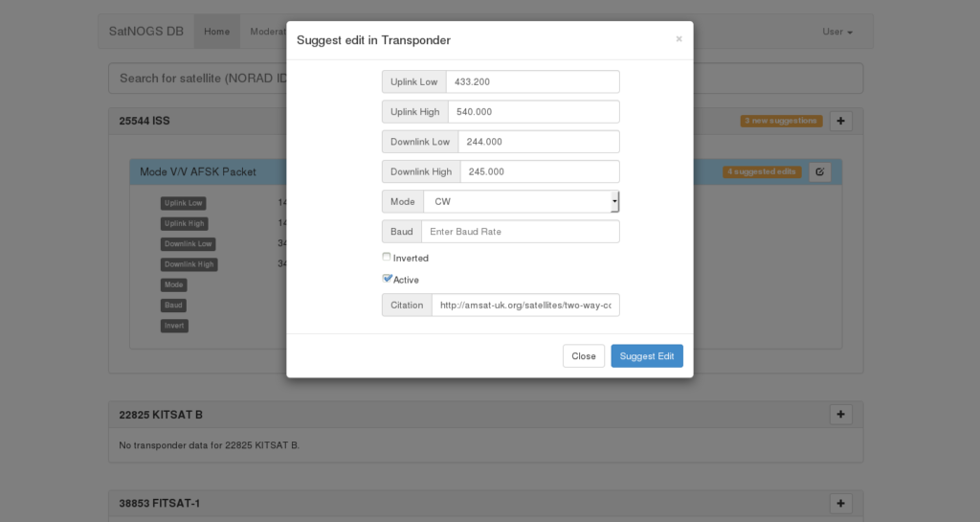Click the Baud rate input field
Image resolution: width=980 pixels, height=522 pixels.
[520, 232]
